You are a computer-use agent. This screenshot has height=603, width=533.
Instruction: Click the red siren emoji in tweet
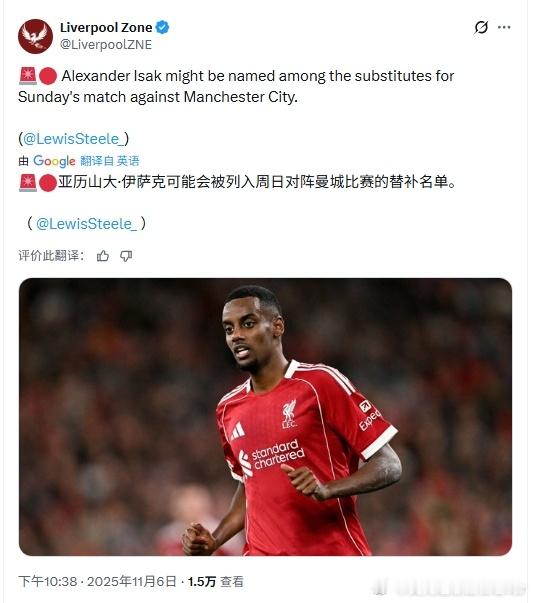[28, 76]
